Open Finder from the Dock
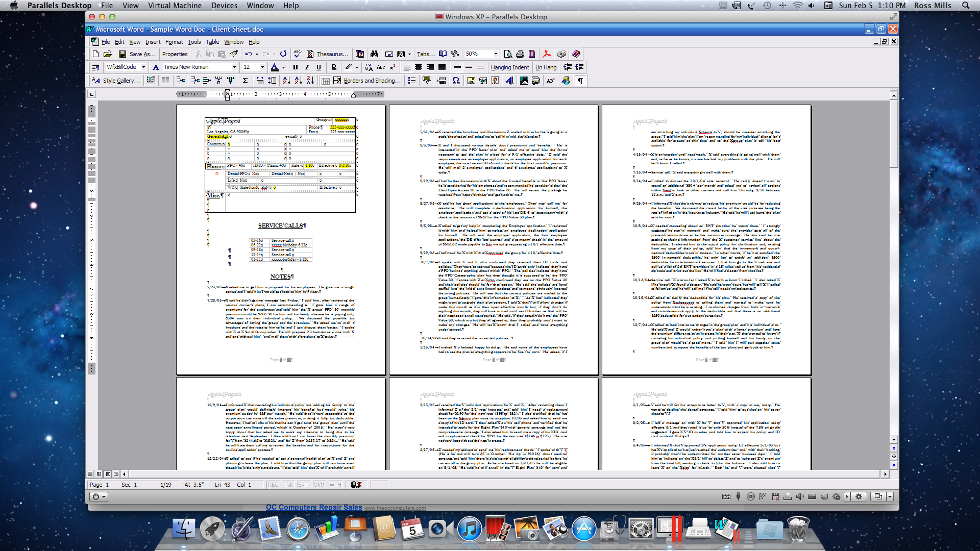Image resolution: width=980 pixels, height=551 pixels. [183, 529]
